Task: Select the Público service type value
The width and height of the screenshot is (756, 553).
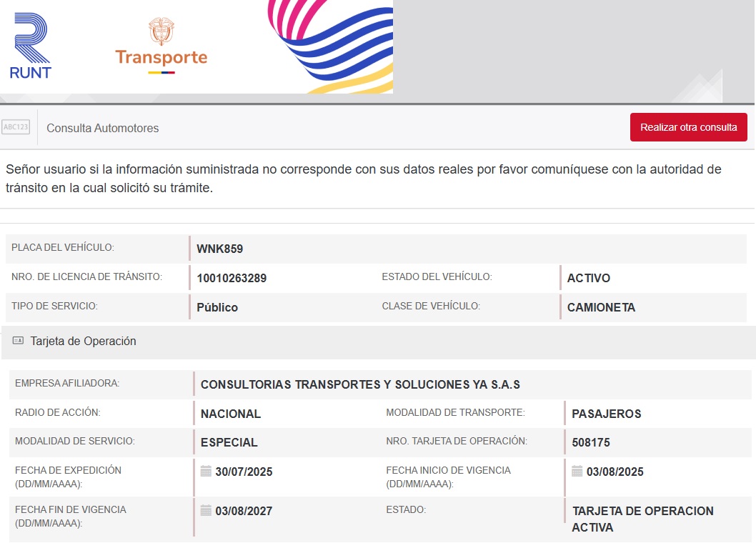Action: point(217,308)
